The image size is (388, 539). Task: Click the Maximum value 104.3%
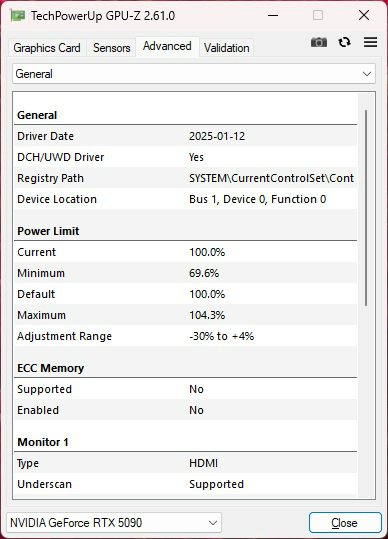(207, 315)
